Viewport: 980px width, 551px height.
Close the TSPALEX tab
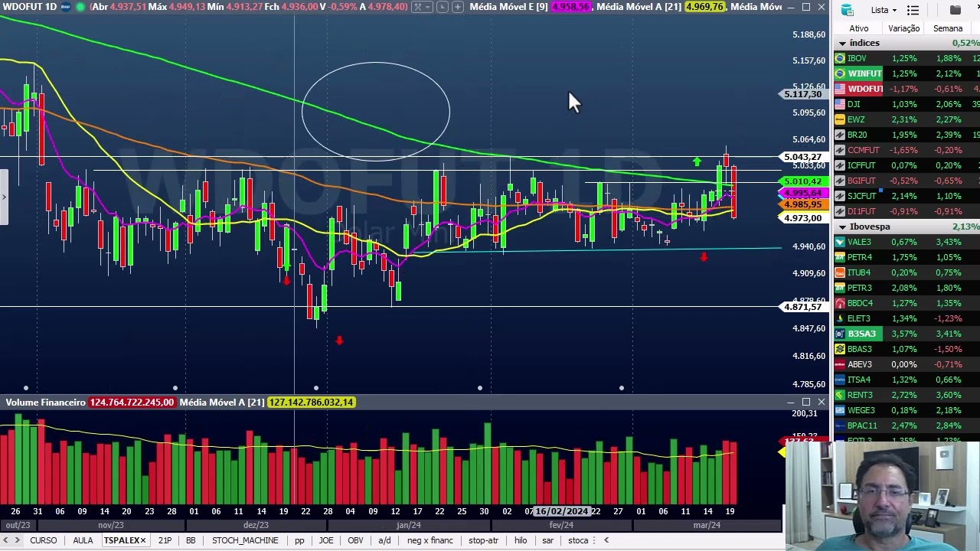[143, 541]
